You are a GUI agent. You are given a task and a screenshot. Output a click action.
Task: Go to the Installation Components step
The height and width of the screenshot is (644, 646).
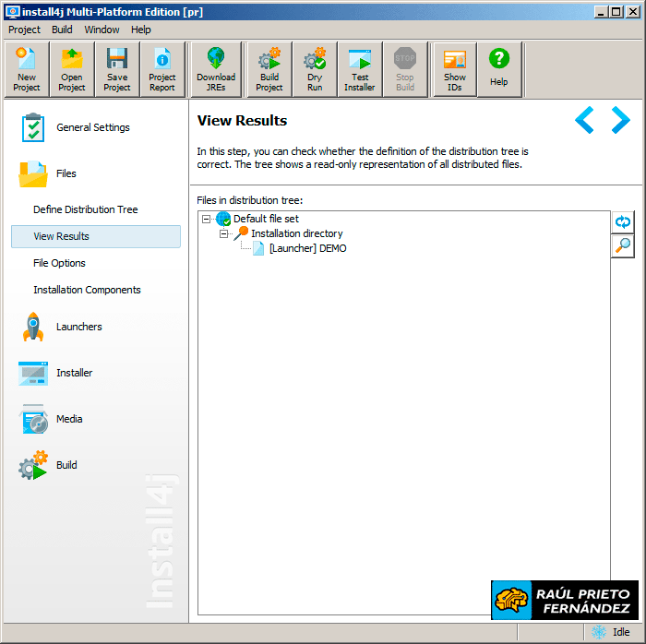click(87, 290)
